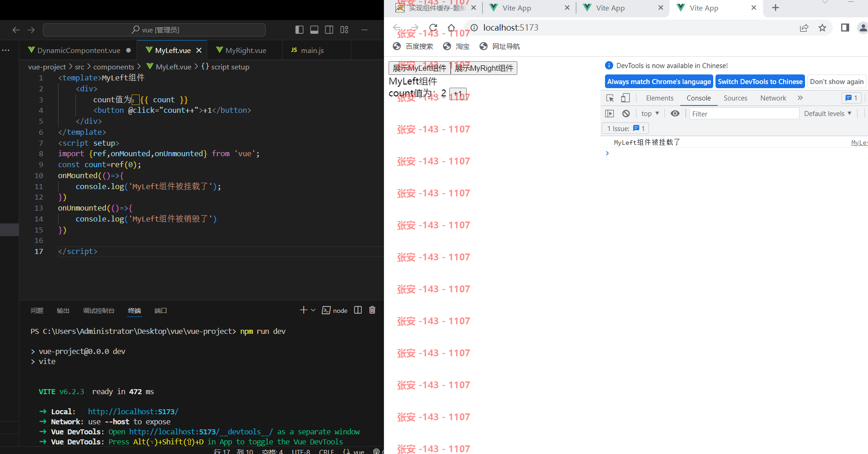Open the Elements DevTools tab
Viewport: 868px width, 454px height.
(660, 98)
